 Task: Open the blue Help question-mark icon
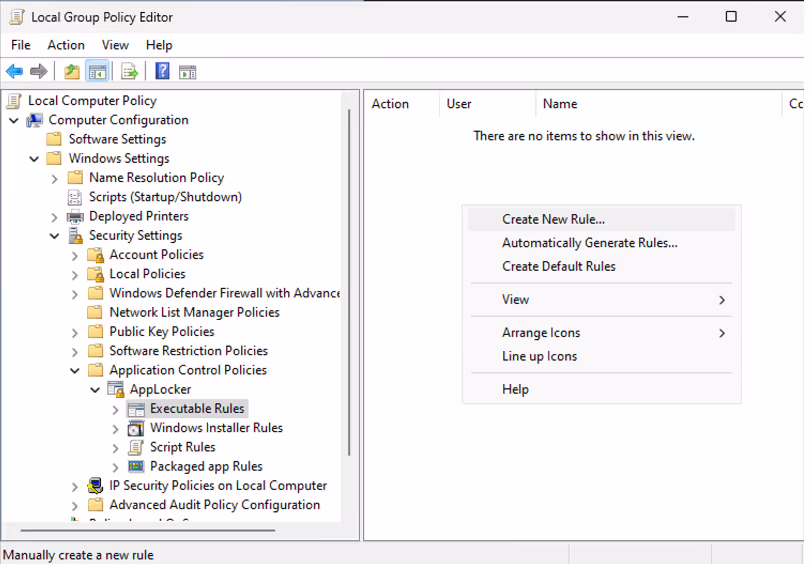pos(162,71)
